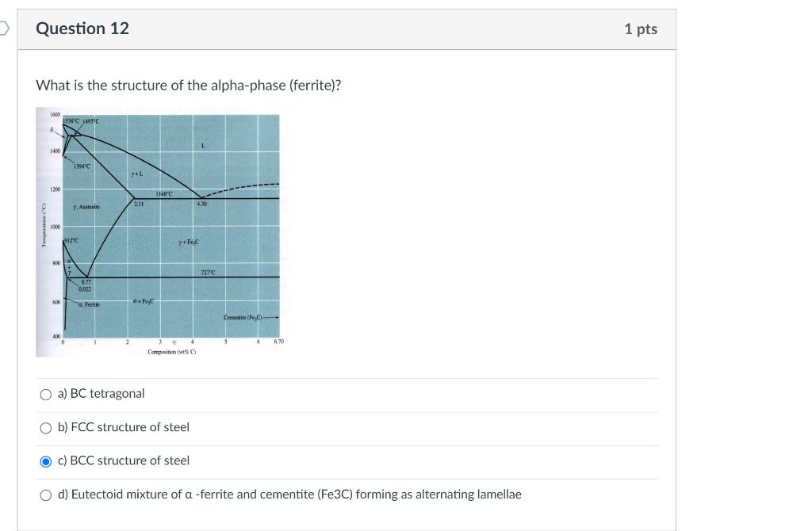Click the "1 pts" label

pos(642,29)
